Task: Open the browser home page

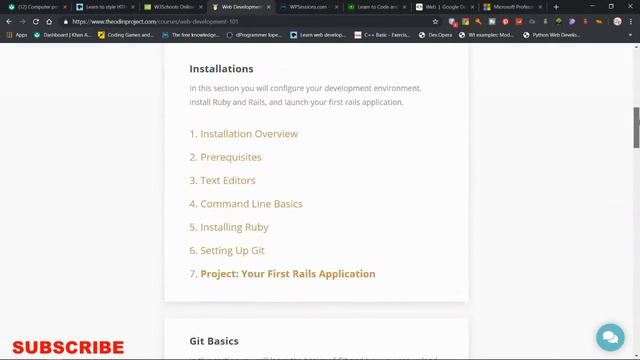Action: click(49, 22)
